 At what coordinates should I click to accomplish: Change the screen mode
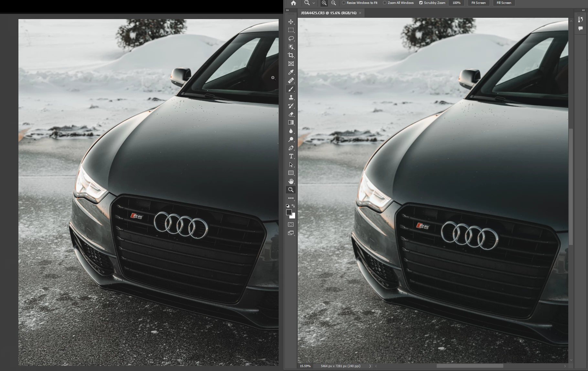click(291, 233)
